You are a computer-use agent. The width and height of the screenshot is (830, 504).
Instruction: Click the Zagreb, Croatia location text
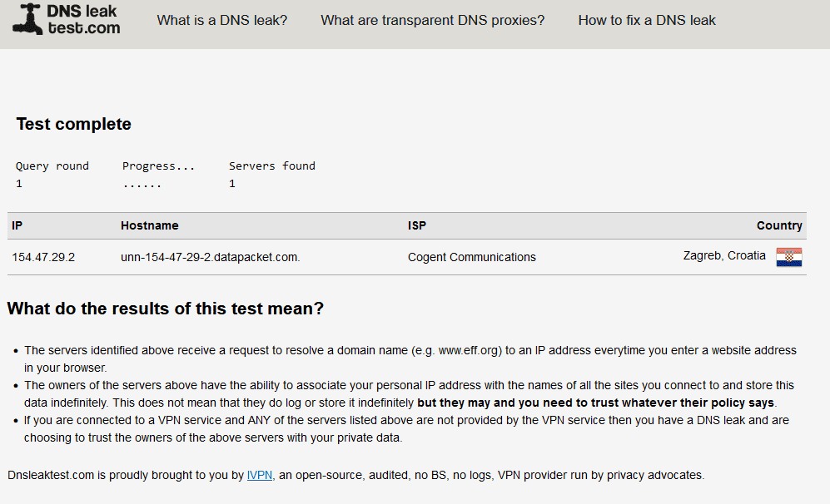pos(724,256)
